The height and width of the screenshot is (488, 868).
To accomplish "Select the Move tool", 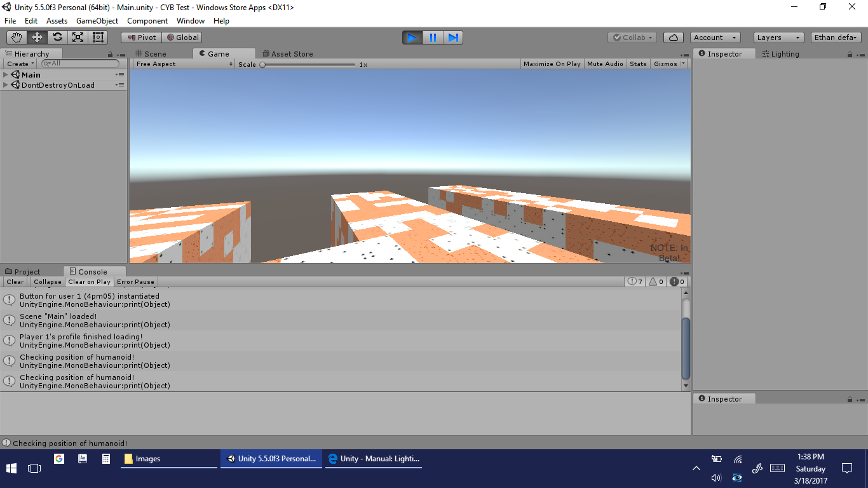I will [x=37, y=37].
